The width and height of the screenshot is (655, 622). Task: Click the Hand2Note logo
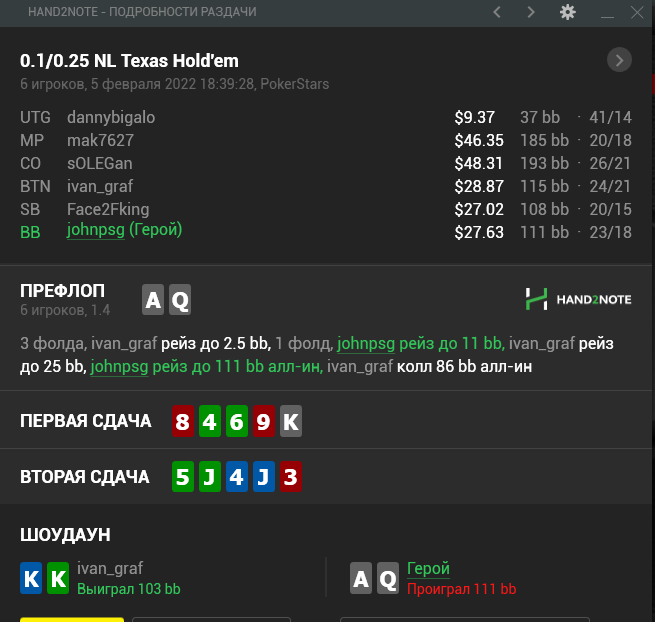[x=579, y=299]
